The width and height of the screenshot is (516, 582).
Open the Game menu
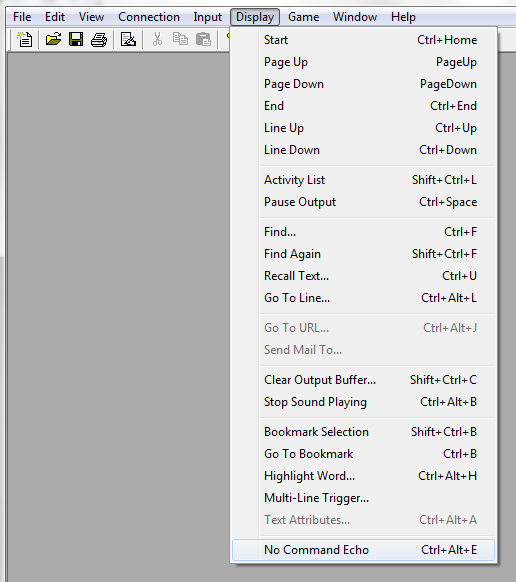[x=303, y=17]
